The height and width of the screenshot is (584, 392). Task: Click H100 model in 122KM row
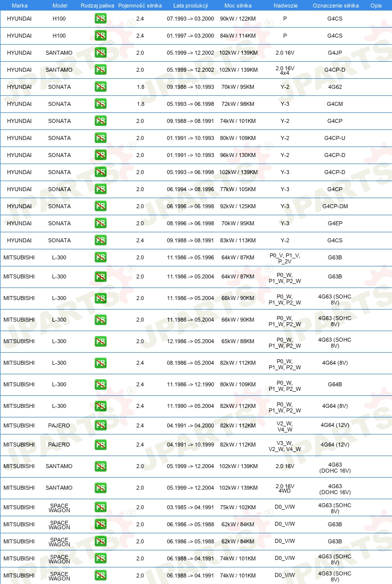pos(59,19)
